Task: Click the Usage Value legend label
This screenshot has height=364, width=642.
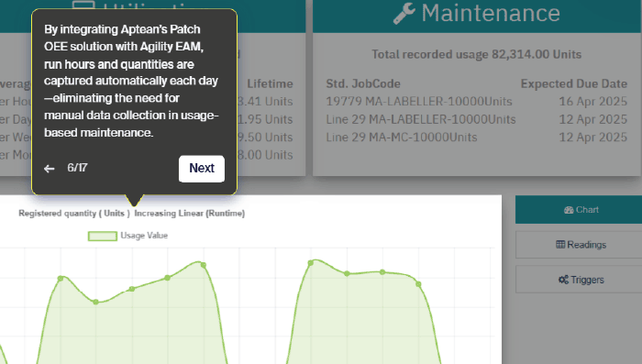Action: pyautogui.click(x=144, y=236)
